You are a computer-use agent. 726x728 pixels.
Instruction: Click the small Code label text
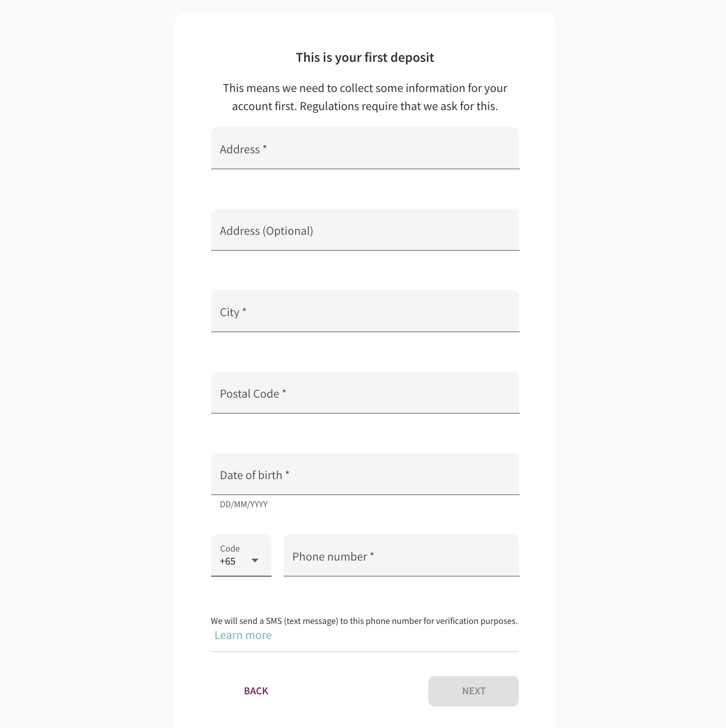pyautogui.click(x=230, y=549)
